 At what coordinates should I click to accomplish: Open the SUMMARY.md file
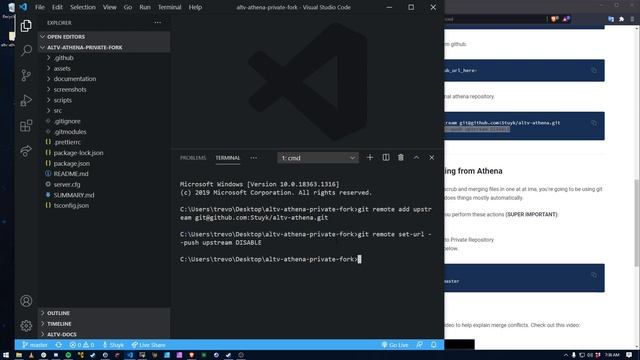point(104,195)
